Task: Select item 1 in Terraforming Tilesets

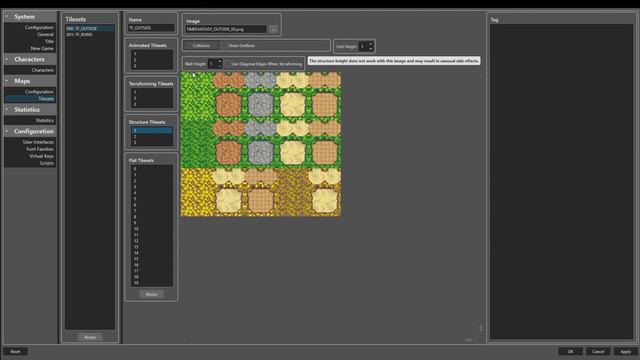Action: (x=151, y=92)
